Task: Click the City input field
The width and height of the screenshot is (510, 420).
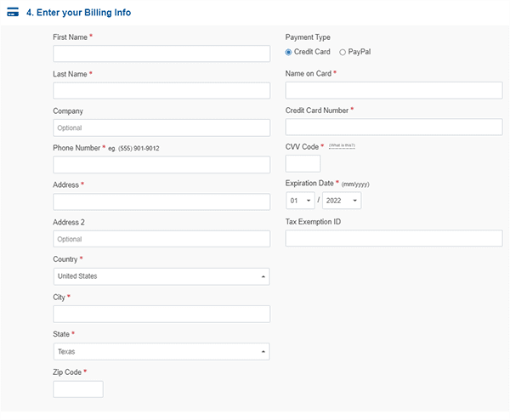Action: [161, 314]
